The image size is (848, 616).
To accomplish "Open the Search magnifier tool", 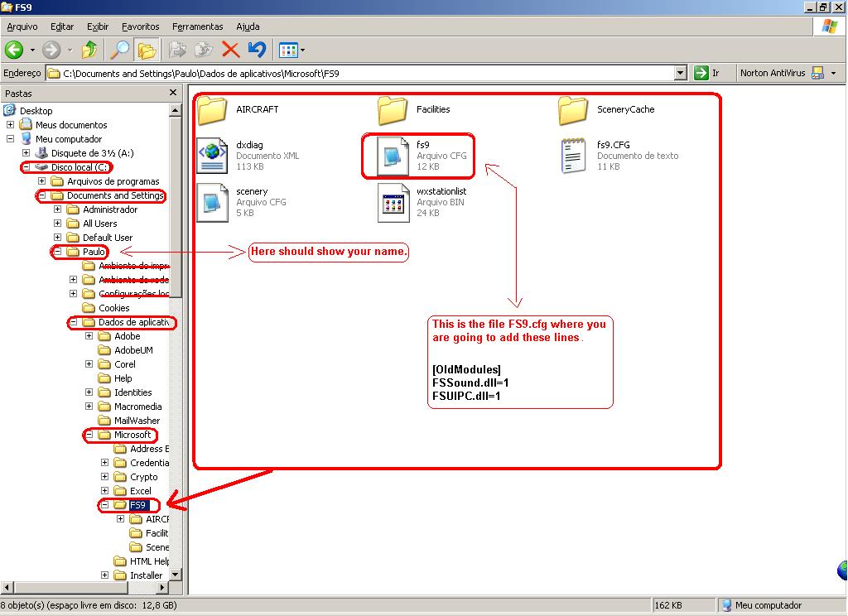I will [119, 50].
